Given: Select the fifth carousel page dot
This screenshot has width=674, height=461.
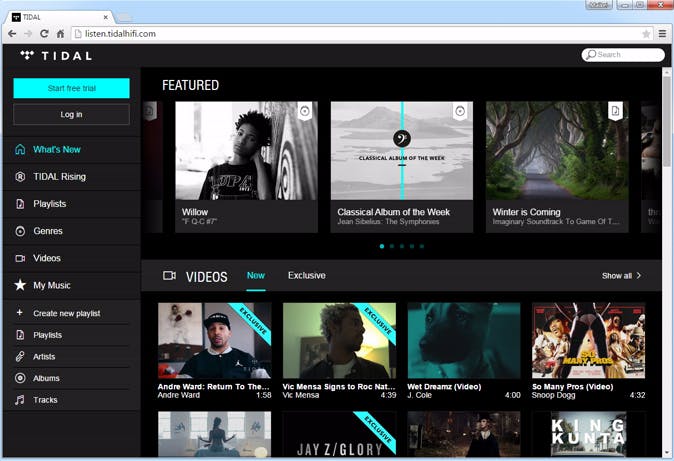Looking at the screenshot, I should click(x=422, y=246).
